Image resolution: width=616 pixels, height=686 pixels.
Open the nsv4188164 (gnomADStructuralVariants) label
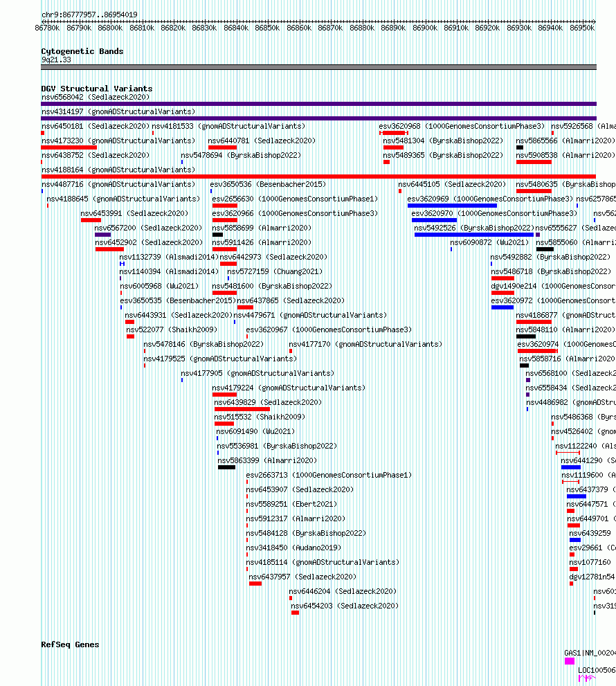point(118,170)
